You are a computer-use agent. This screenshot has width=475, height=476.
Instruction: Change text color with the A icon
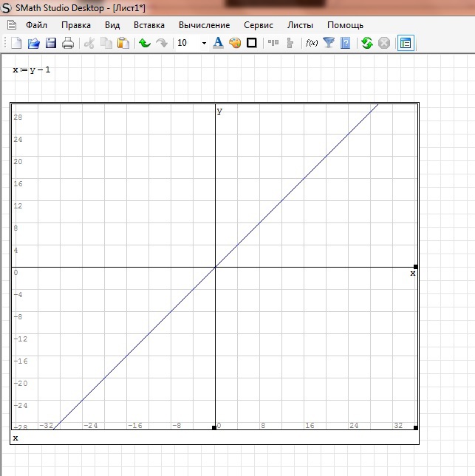[218, 43]
